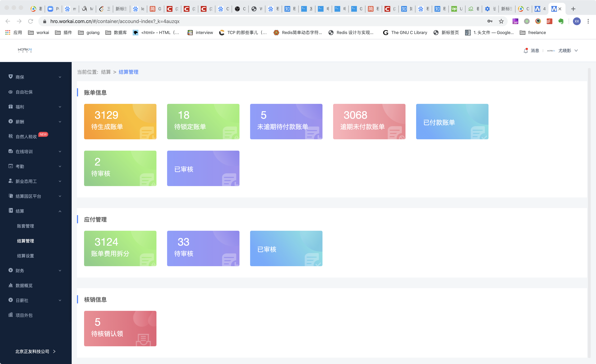Screen dimensions: 596x364
Task: Open the 逾期未付款账单 card
Action: click(x=369, y=121)
